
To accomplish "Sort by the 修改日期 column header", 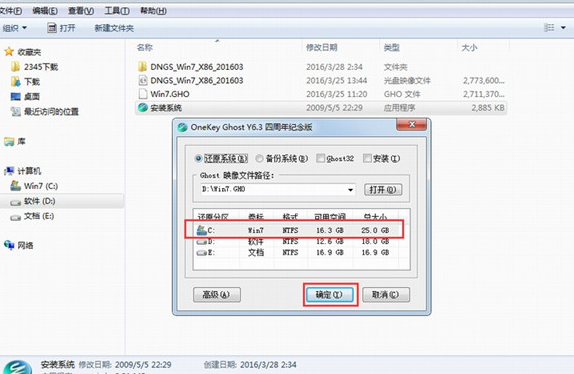I will [x=322, y=47].
